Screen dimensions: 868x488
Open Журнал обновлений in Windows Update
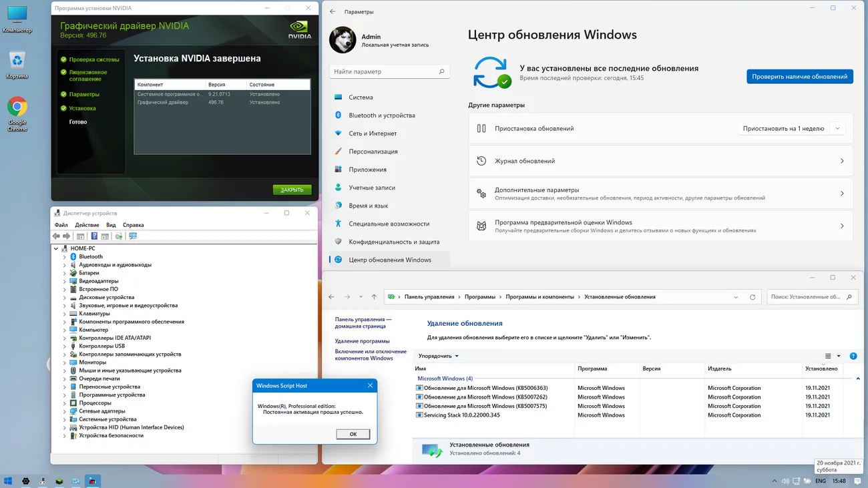pos(661,161)
